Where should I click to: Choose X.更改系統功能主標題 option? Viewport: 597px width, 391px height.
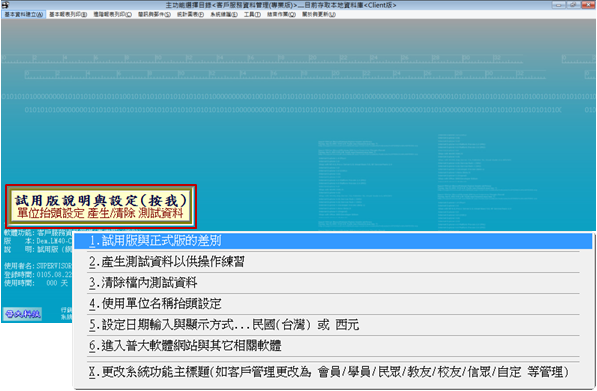[x=333, y=372]
